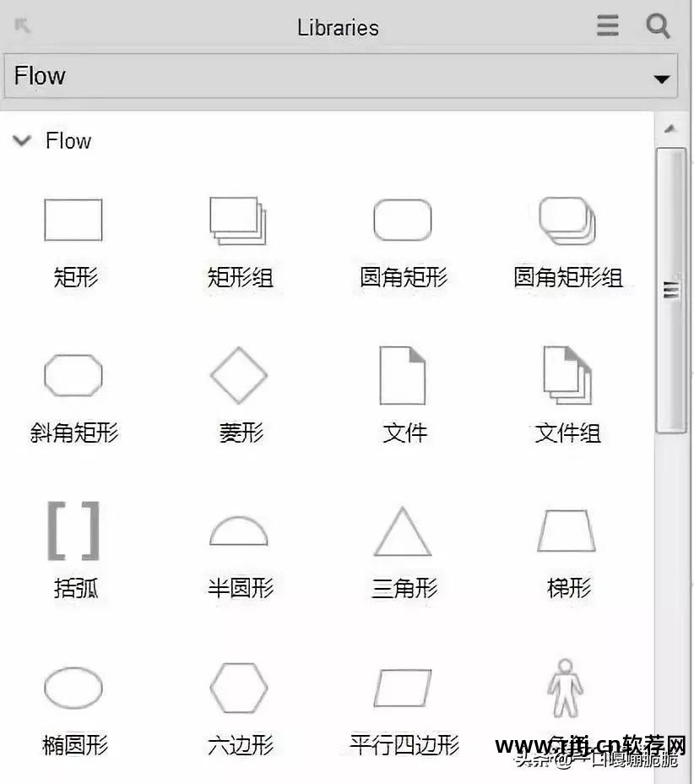Select the person figure shape

pyautogui.click(x=565, y=688)
